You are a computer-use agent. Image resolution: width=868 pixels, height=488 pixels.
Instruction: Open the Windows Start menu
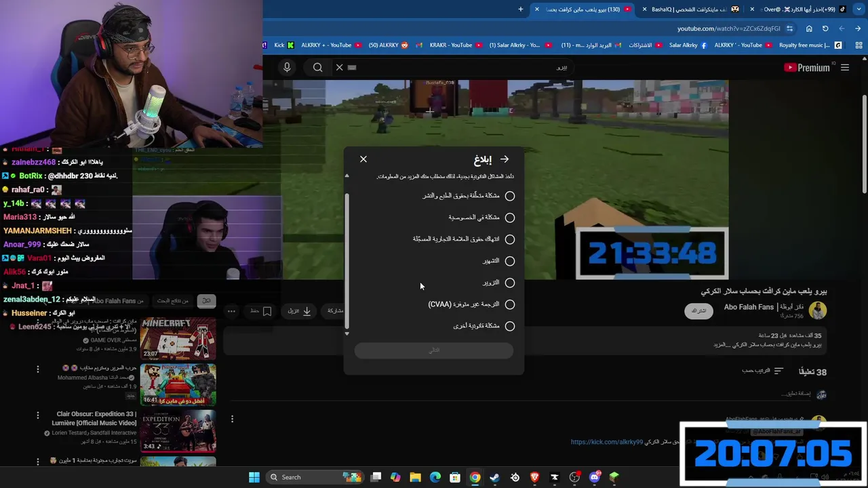click(x=254, y=477)
